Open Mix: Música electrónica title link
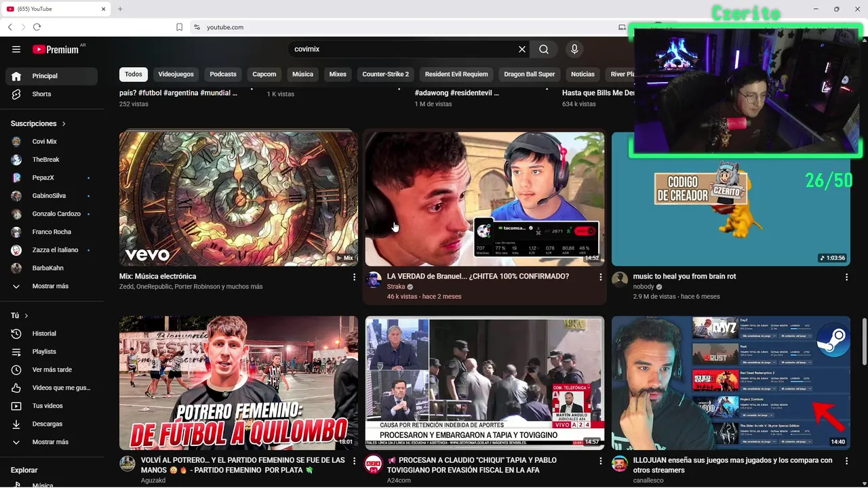 158,277
